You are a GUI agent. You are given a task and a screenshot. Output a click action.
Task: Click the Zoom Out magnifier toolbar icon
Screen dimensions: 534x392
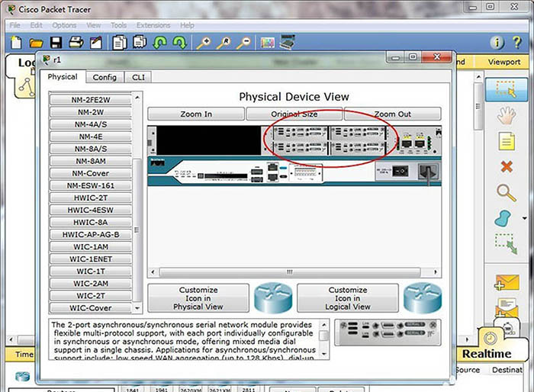(x=244, y=43)
